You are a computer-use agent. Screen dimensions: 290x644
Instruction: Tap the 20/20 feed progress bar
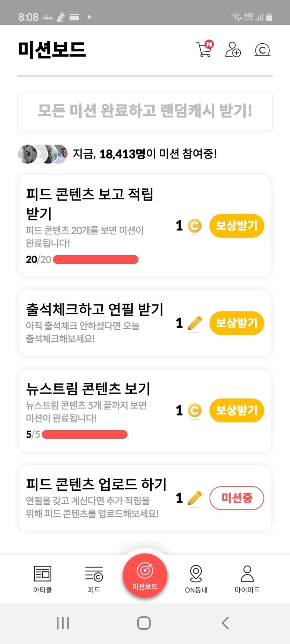tap(95, 259)
